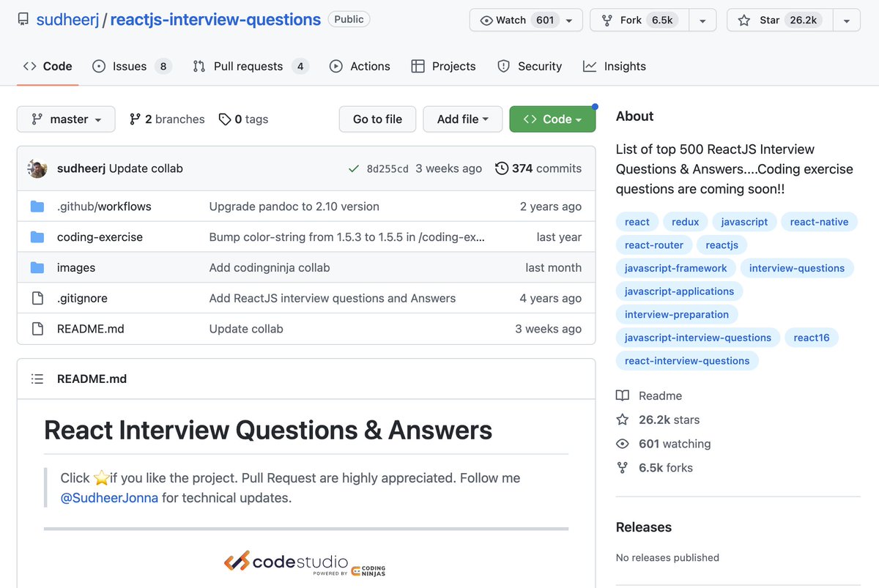Viewport: 879px width, 588px height.
Task: Click the file icon for README.md row
Action: tap(37, 329)
